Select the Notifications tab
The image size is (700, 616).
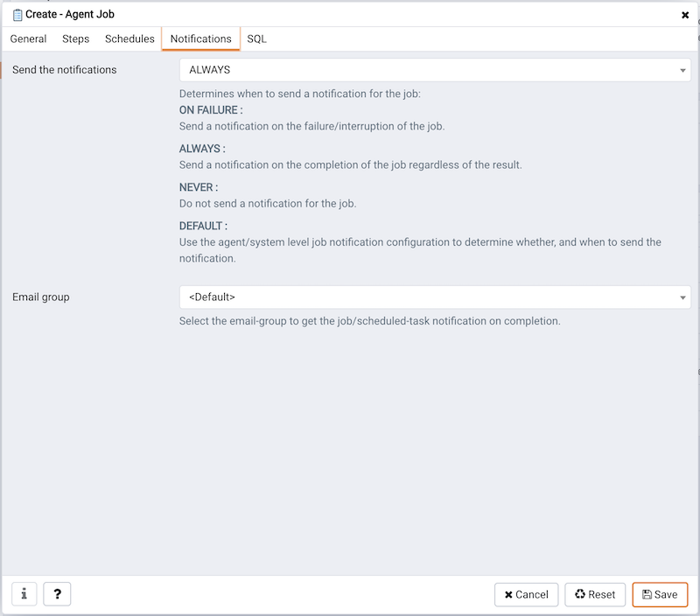tap(201, 38)
